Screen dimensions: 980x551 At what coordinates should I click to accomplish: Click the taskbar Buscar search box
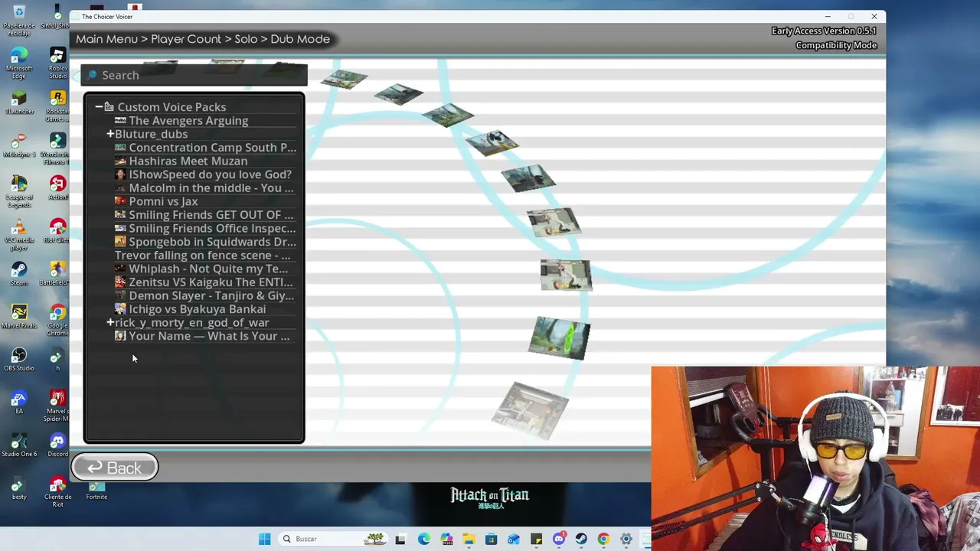(x=333, y=539)
